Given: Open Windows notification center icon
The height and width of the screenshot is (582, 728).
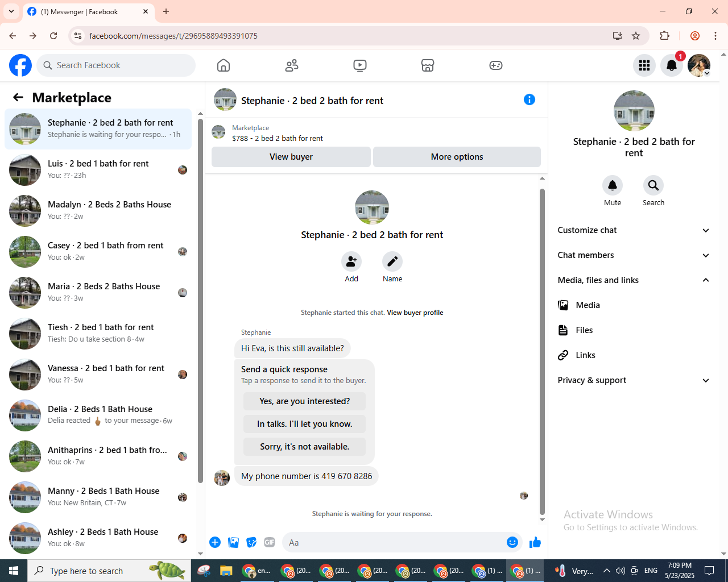Looking at the screenshot, I should 709,571.
